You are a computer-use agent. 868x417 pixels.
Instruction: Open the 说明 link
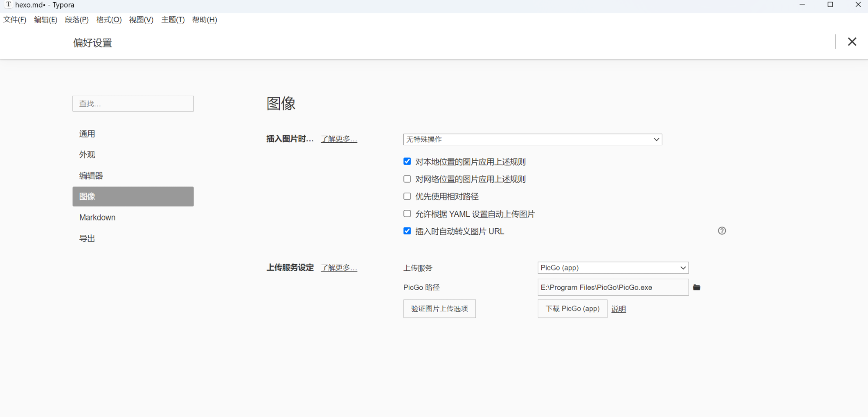(618, 309)
